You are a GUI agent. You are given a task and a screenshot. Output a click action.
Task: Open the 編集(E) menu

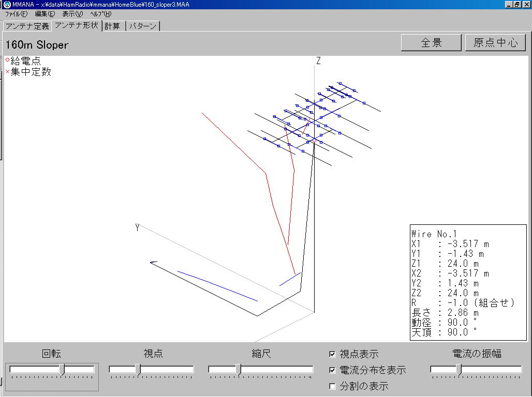tap(45, 14)
